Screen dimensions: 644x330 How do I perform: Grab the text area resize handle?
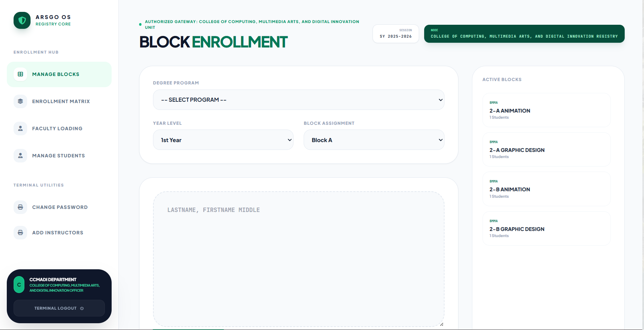click(x=441, y=324)
